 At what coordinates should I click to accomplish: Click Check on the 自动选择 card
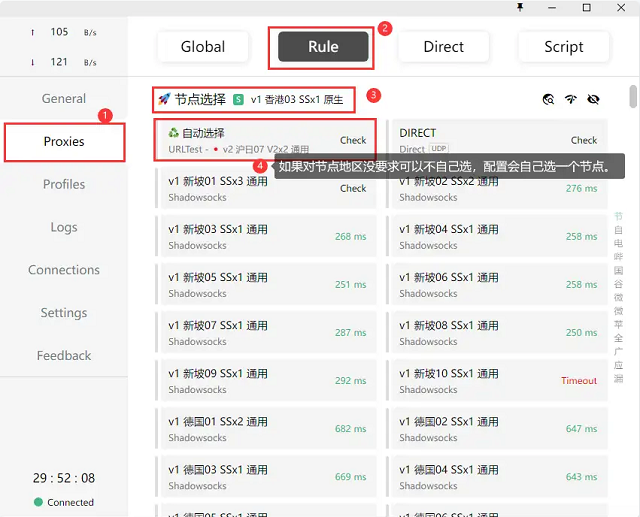click(353, 140)
